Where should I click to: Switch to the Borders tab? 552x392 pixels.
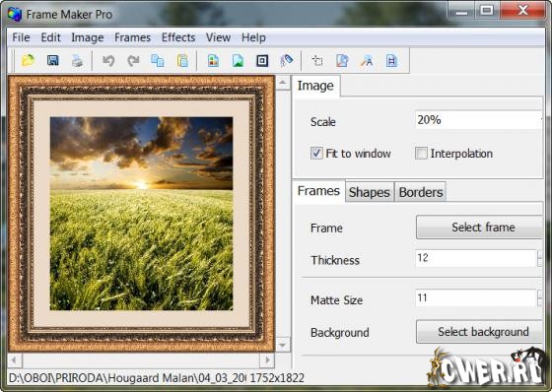(x=421, y=192)
